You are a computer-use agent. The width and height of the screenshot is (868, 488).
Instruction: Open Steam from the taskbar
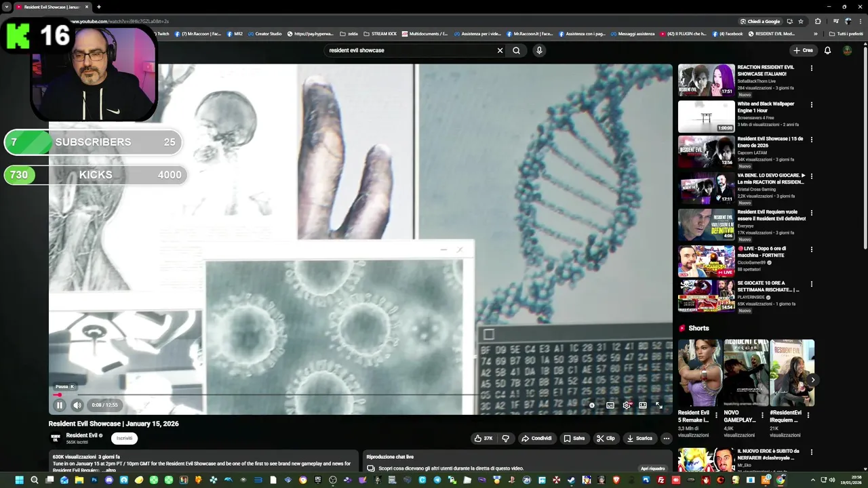[571, 480]
